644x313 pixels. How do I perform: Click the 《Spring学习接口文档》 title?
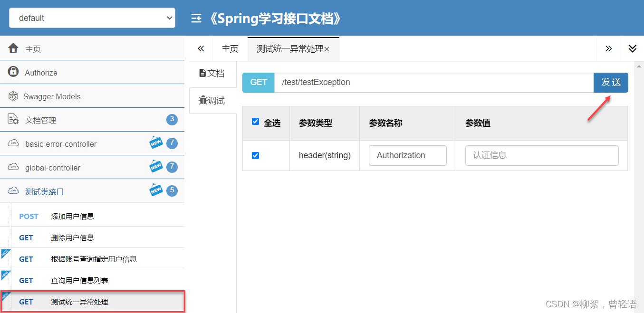tap(275, 19)
